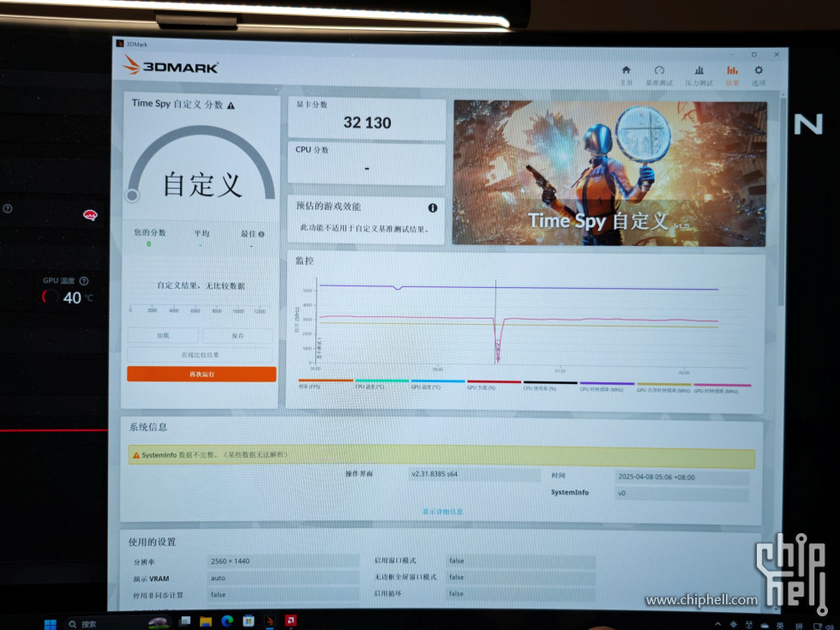Toggle the CPU 温度 green legend swatch

[x=382, y=381]
